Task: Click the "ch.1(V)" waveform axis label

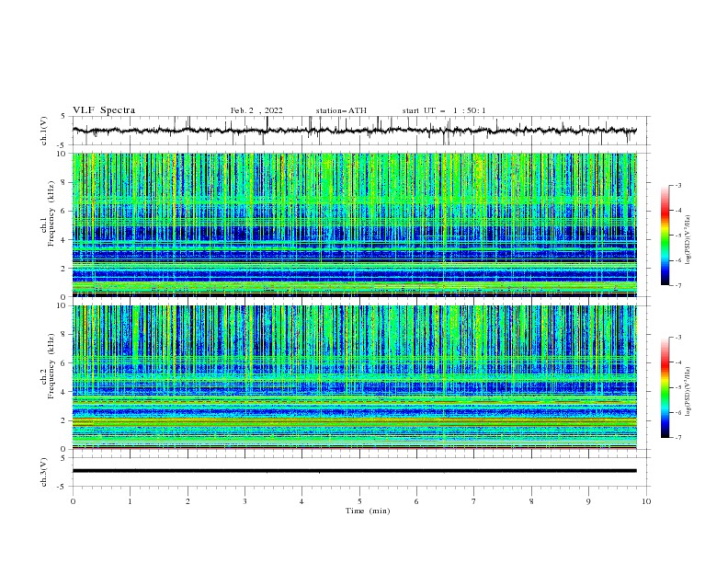Action: [x=44, y=131]
